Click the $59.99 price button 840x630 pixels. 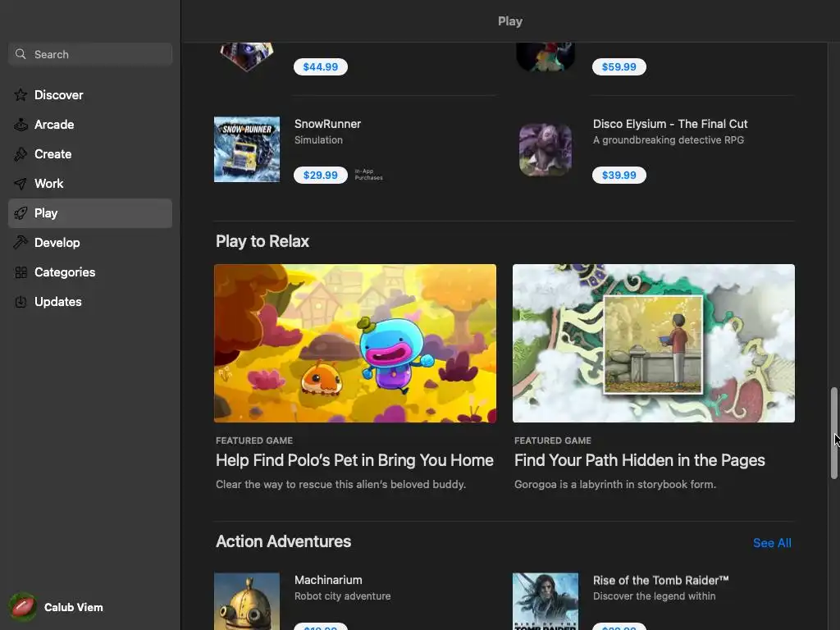(x=619, y=67)
